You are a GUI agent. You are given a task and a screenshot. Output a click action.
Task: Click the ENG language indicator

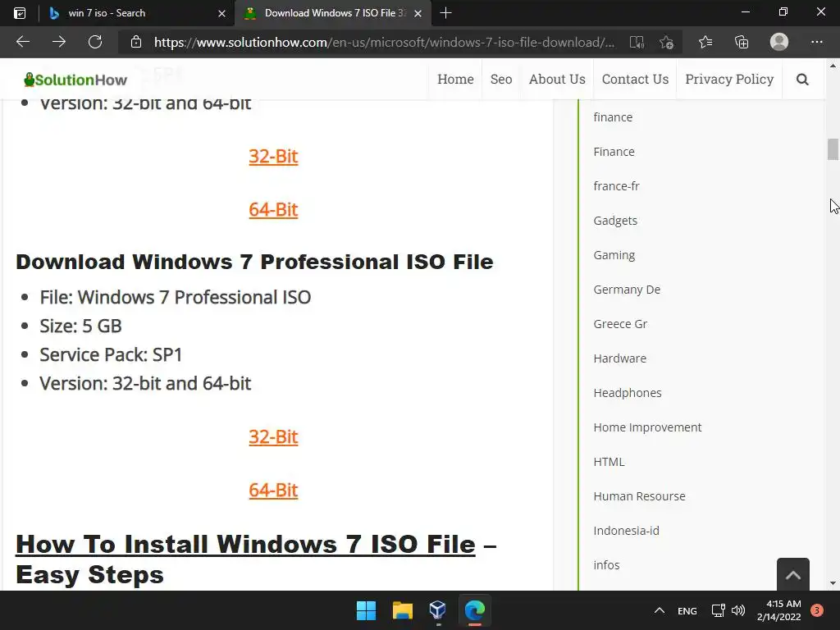[687, 610]
